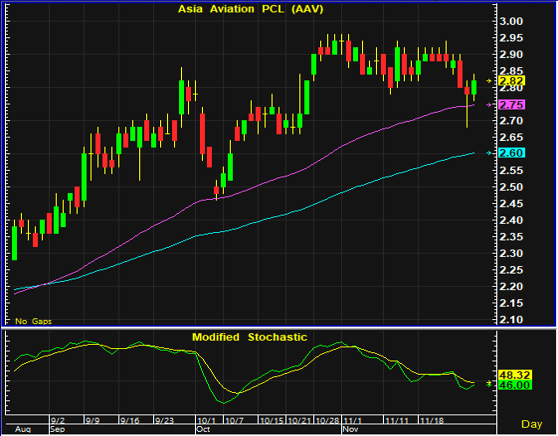
Task: Select the yellow 2.82 last price label
Action: (512, 81)
